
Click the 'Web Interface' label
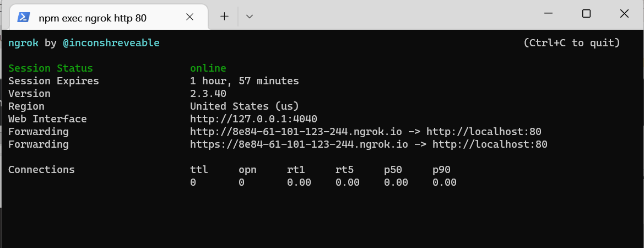[47, 119]
